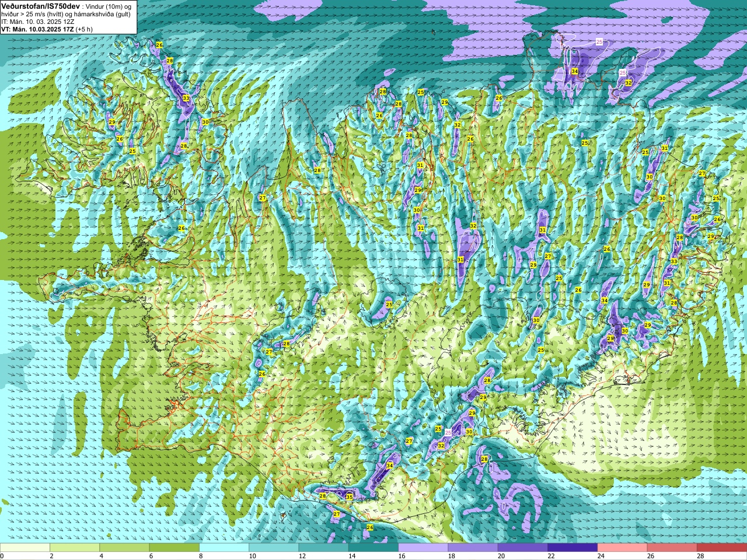Pick the 12–14 m/s teal legend swatch
747x560 pixels.
[324, 548]
